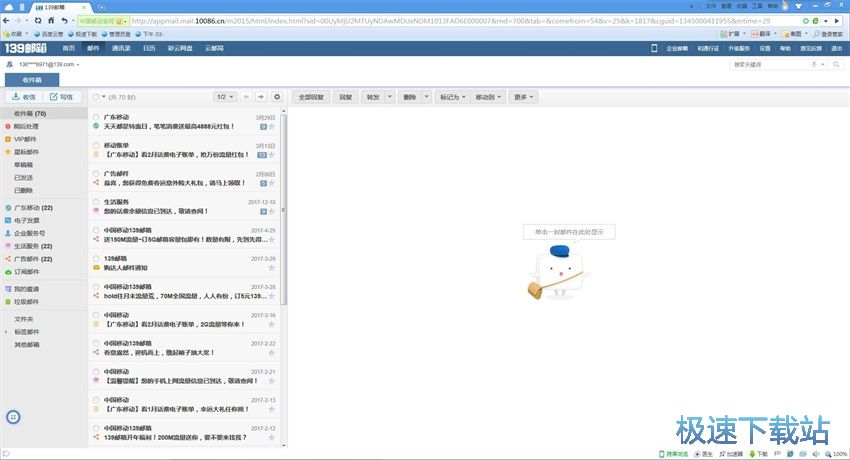Click the mascot mailman illustration

[x=557, y=273]
